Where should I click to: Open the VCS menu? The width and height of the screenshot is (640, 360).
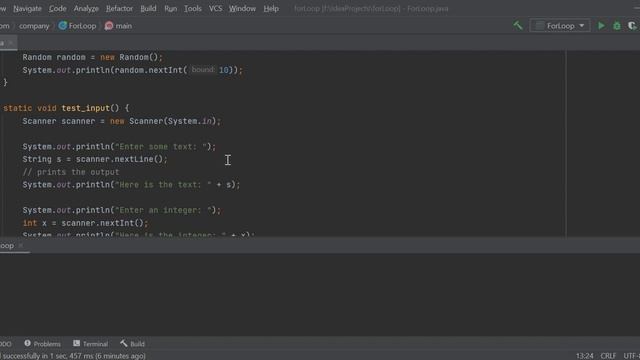point(216,9)
